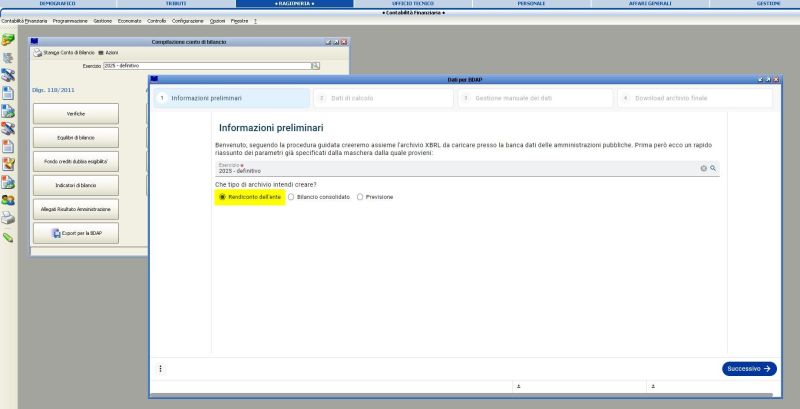Click the Equilibri di bilancio button

pos(76,138)
